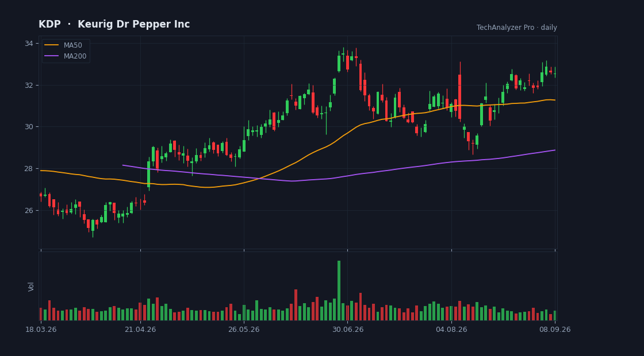The image size is (644, 356).
Task: Click the 21.04.26 date label
Action: click(x=140, y=330)
